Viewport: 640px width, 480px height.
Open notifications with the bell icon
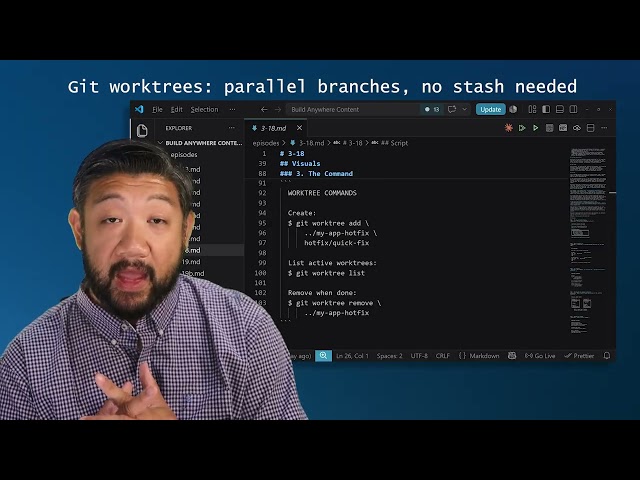pyautogui.click(x=607, y=356)
